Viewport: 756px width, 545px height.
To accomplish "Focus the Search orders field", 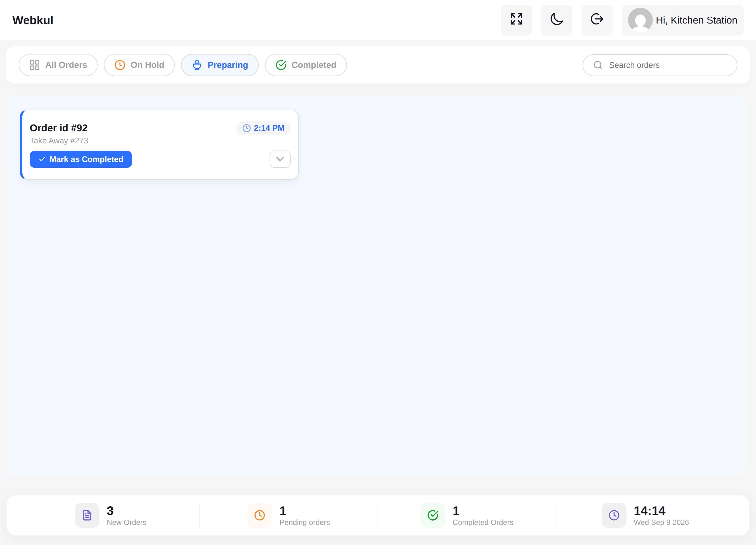I will coord(660,65).
